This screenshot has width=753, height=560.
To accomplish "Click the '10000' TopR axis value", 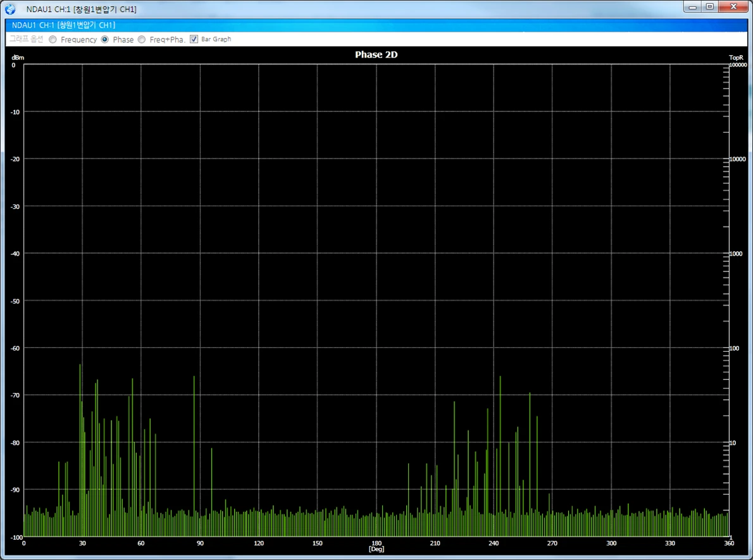I will pos(738,159).
